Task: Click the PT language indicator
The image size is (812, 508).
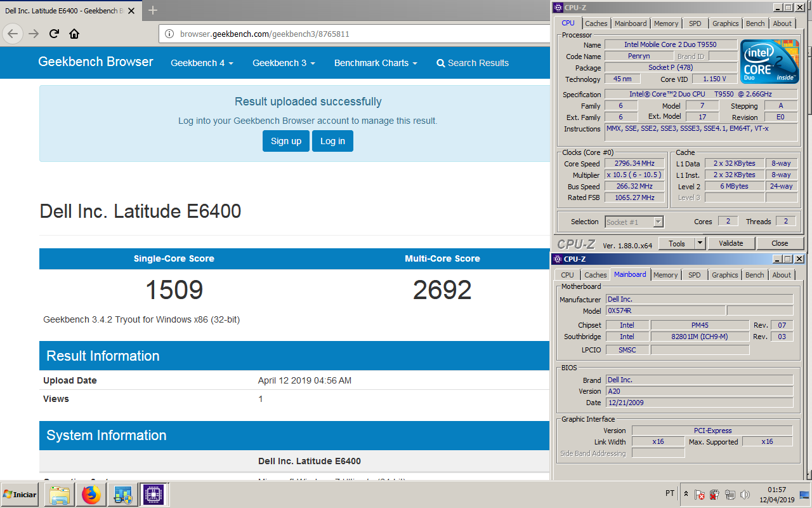Action: point(670,493)
